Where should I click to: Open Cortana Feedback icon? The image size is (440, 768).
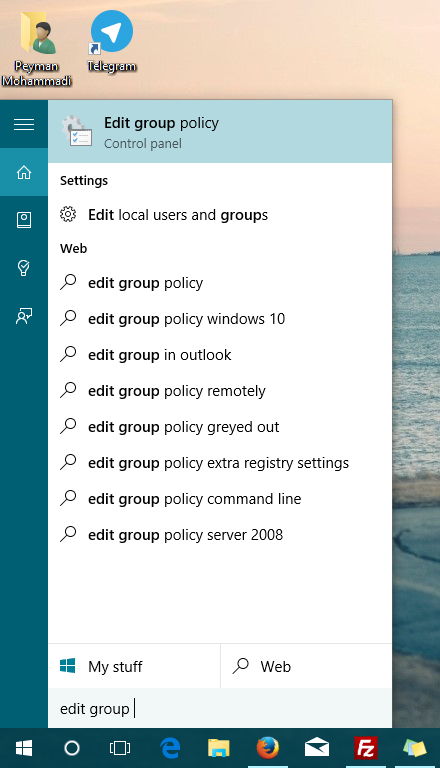(x=24, y=316)
